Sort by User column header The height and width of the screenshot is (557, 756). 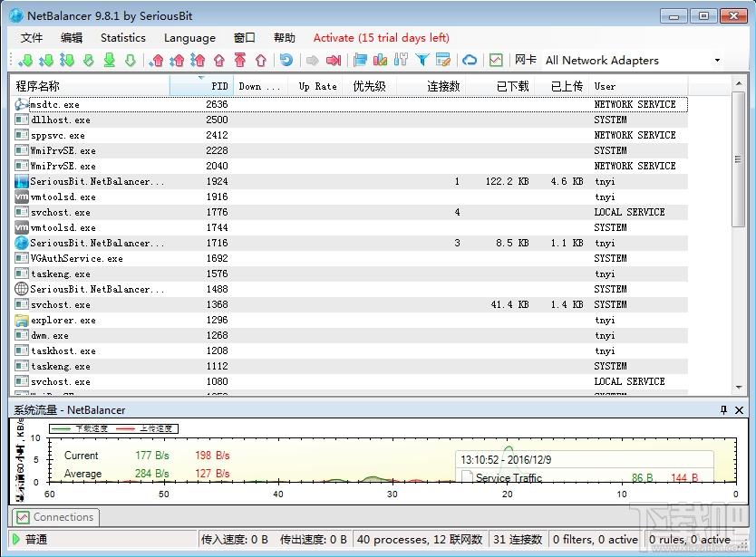[639, 86]
